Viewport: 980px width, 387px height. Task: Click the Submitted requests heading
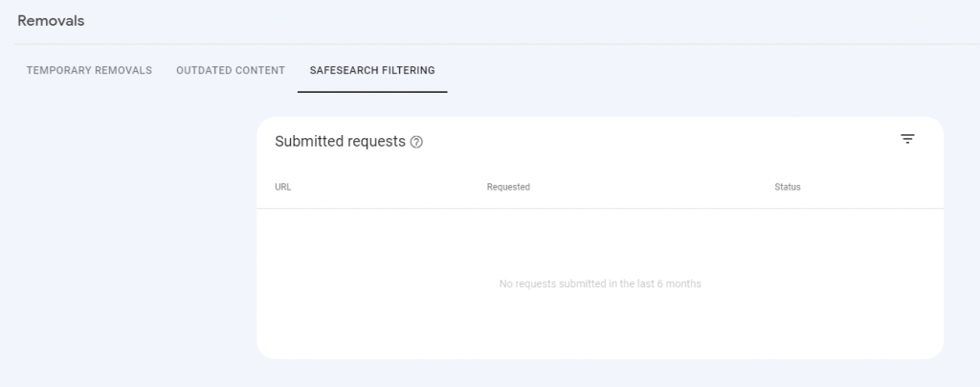tap(340, 142)
